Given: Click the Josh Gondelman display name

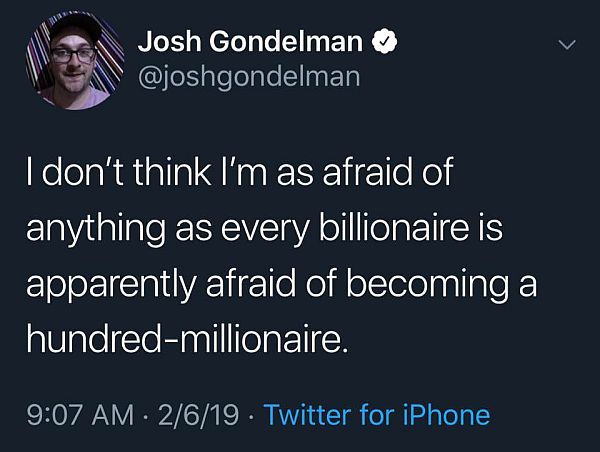Looking at the screenshot, I should [x=250, y=42].
